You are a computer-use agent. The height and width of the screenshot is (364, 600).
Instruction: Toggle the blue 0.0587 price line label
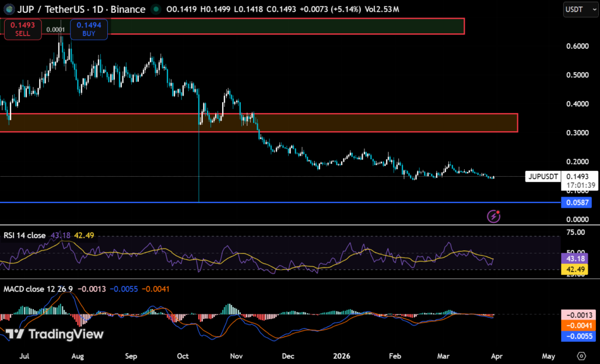577,202
